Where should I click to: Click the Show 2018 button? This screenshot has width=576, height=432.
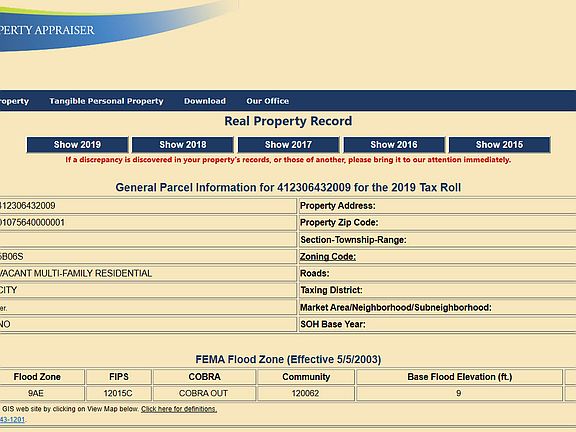[x=183, y=145]
